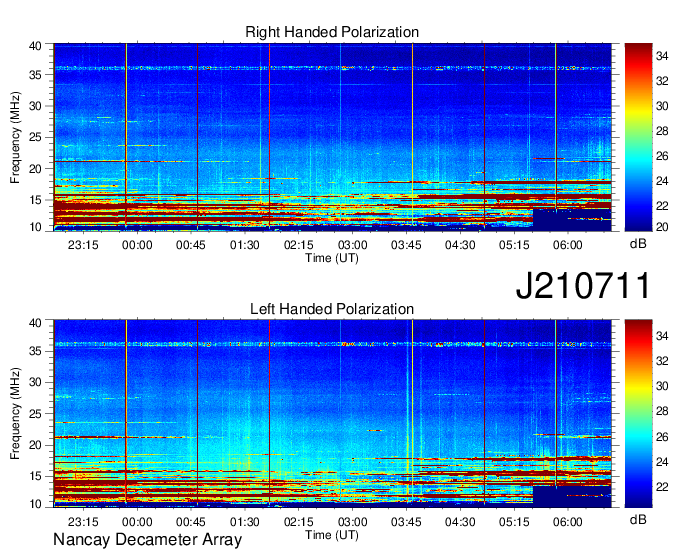Viewport: 680px width, 552px height.
Task: Click the 10 MHz tick of Left Handed plot
Action: [35, 504]
